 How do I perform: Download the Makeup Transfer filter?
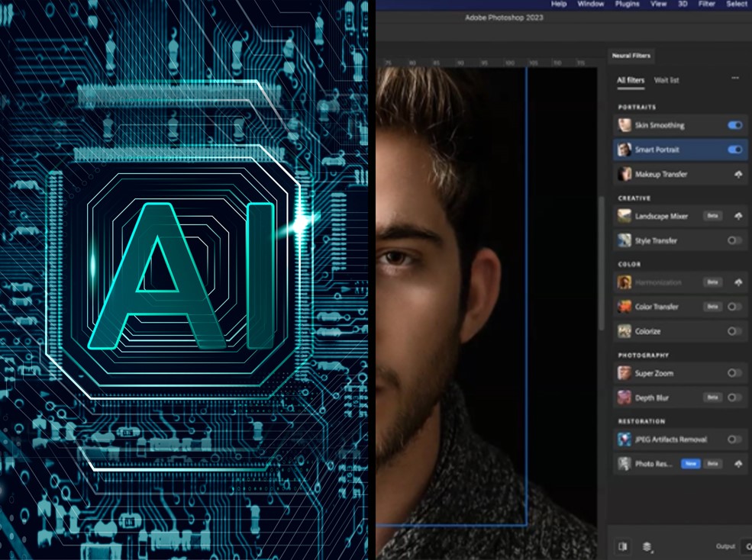pyautogui.click(x=738, y=175)
